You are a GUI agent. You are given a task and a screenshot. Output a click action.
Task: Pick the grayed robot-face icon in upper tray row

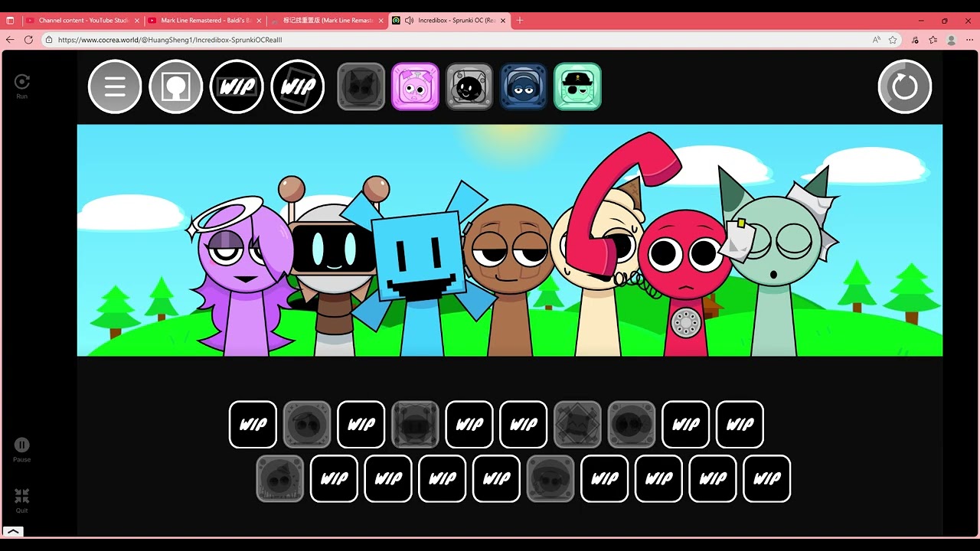pyautogui.click(x=415, y=424)
